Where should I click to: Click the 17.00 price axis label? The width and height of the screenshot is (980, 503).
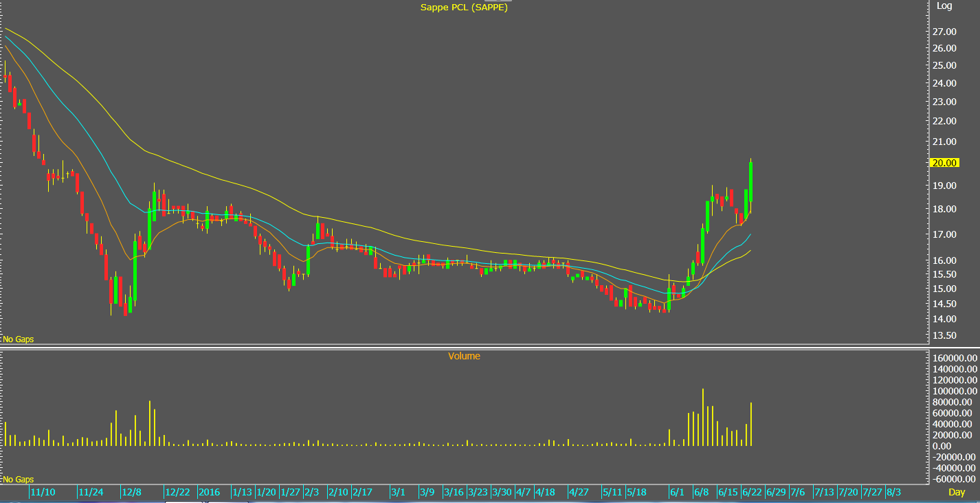(945, 234)
